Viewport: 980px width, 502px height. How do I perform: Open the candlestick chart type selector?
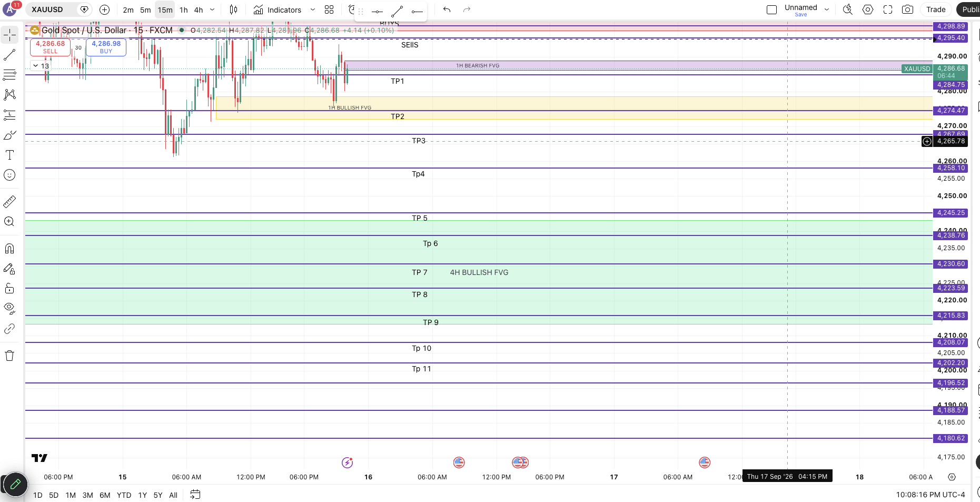pos(233,9)
